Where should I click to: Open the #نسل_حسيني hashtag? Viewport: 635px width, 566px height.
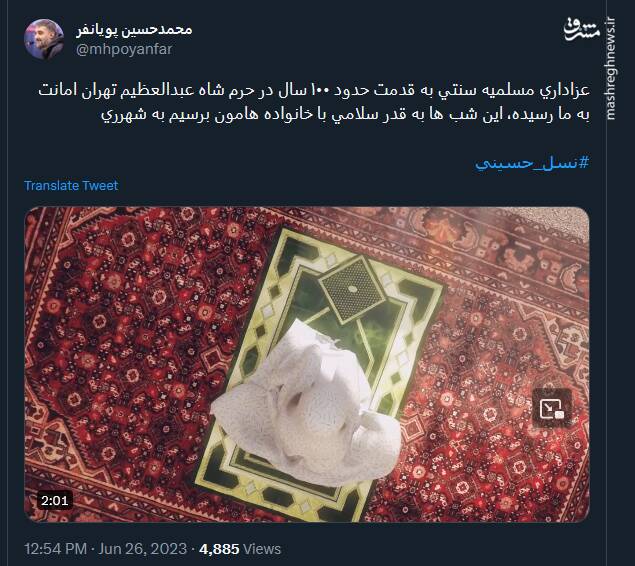(x=532, y=163)
